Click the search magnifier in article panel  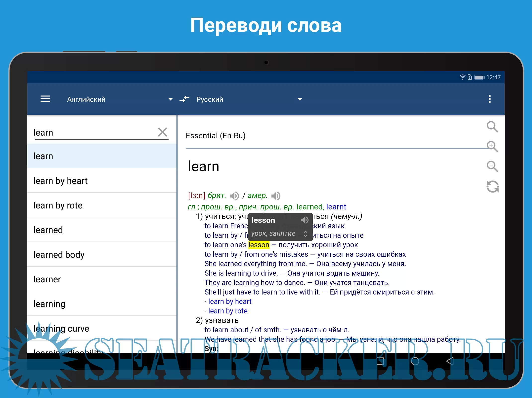(492, 127)
